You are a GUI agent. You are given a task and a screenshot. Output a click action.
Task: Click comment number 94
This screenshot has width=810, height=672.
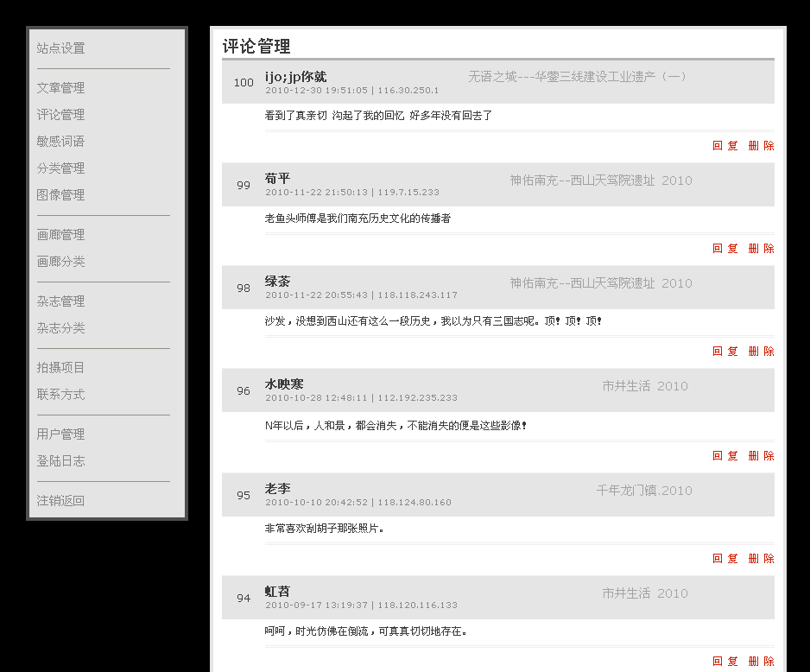point(244,598)
